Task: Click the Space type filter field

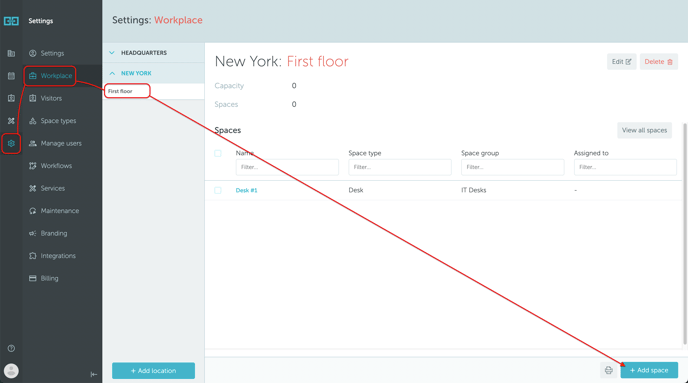Action: click(400, 167)
